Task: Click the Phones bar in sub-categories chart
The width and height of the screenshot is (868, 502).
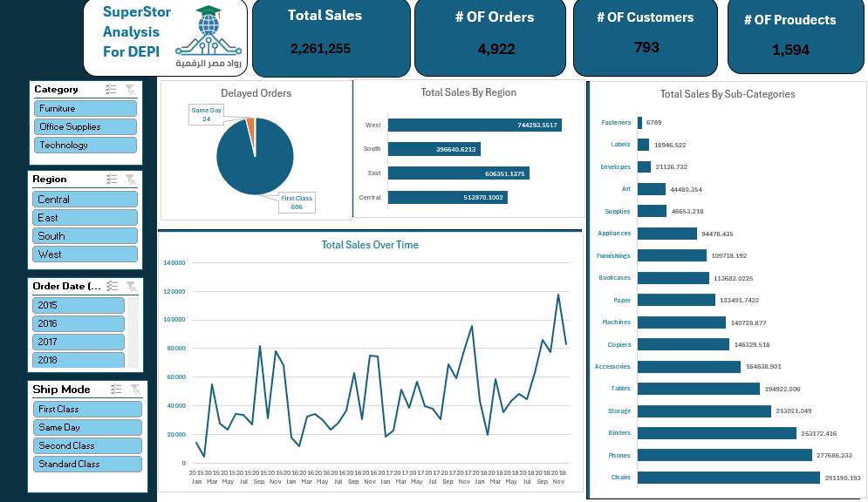Action: pyautogui.click(x=725, y=455)
